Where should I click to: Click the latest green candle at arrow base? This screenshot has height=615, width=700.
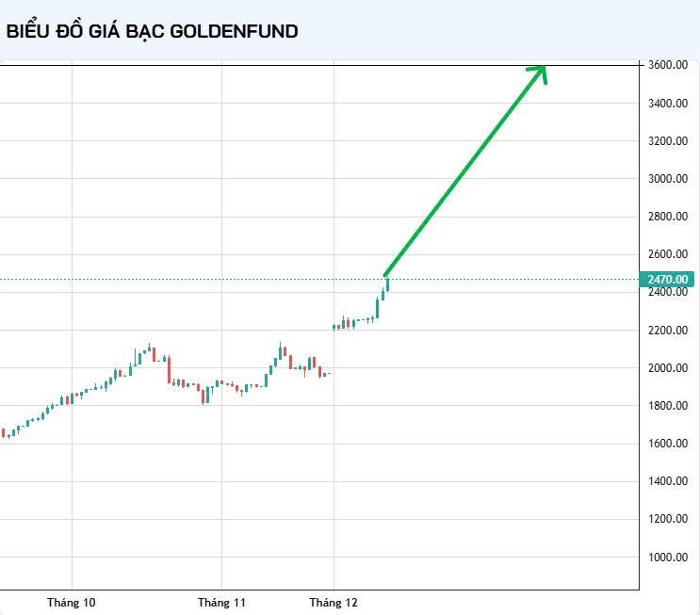pyautogui.click(x=386, y=284)
